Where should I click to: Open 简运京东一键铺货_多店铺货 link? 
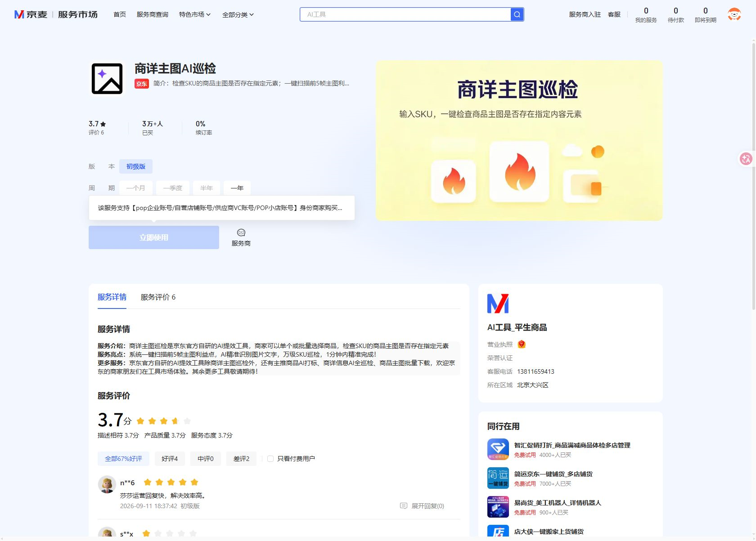tap(553, 474)
